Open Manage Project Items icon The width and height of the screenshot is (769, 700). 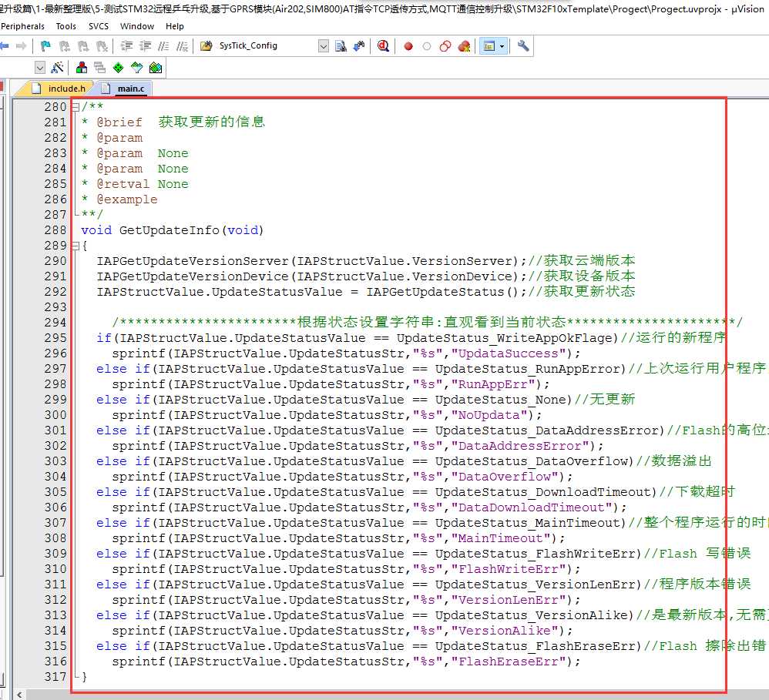pyautogui.click(x=82, y=68)
